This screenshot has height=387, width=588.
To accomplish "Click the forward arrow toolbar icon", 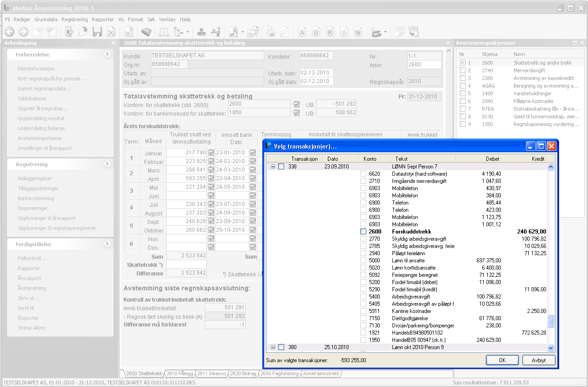I will [x=23, y=32].
